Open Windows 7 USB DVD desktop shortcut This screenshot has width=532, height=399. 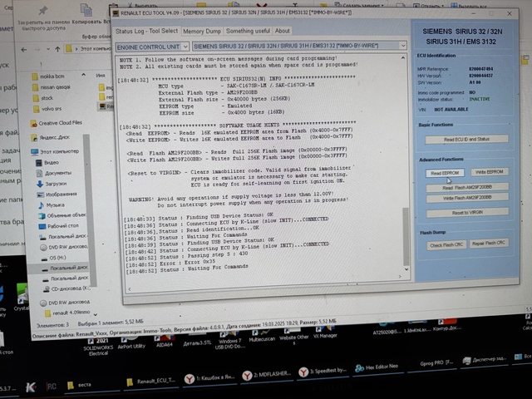[230, 340]
